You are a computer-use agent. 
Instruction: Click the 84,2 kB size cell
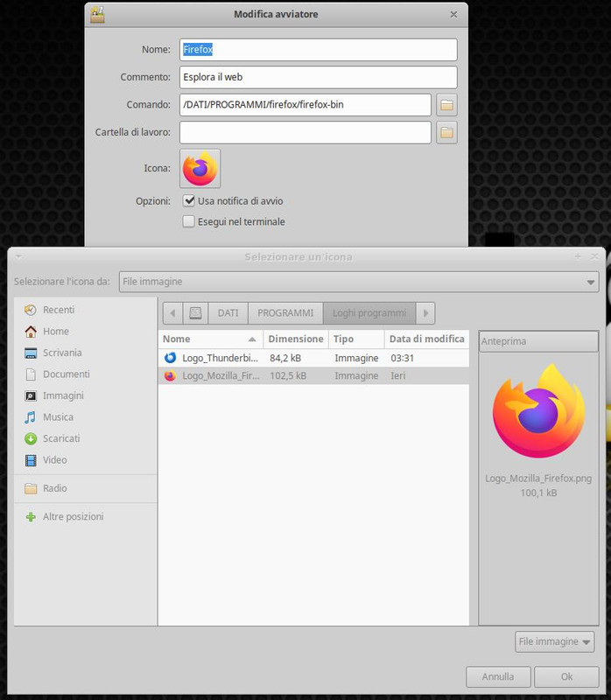click(285, 358)
